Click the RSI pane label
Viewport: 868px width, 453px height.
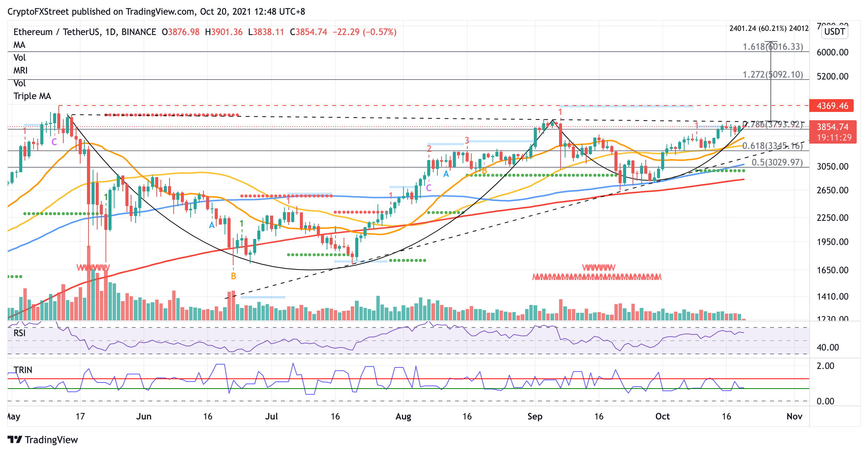click(x=20, y=333)
